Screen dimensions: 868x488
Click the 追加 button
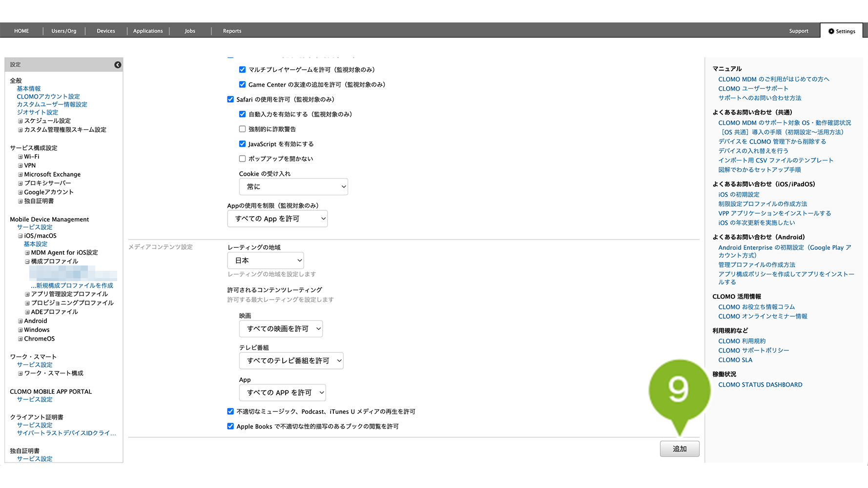679,449
